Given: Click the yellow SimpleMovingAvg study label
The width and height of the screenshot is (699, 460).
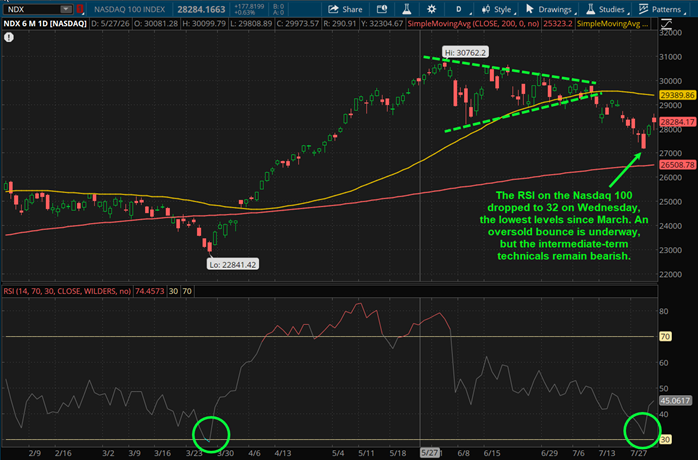Looking at the screenshot, I should coord(613,24).
